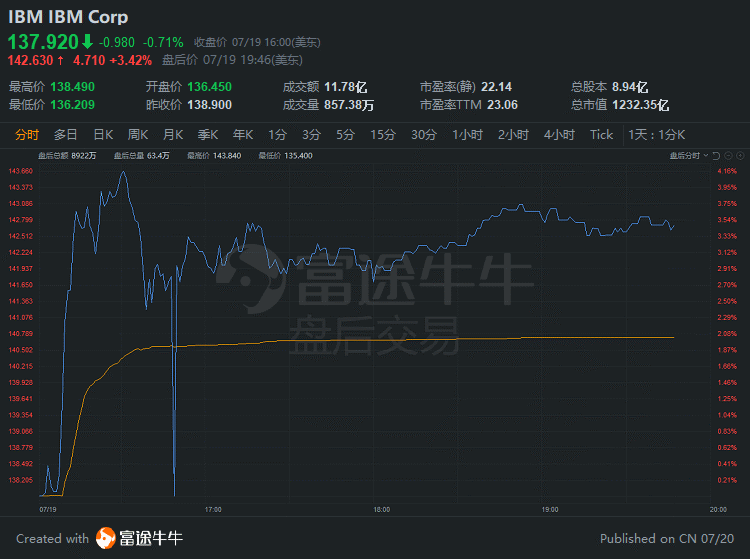Switch to the 多日 tab

click(66, 135)
